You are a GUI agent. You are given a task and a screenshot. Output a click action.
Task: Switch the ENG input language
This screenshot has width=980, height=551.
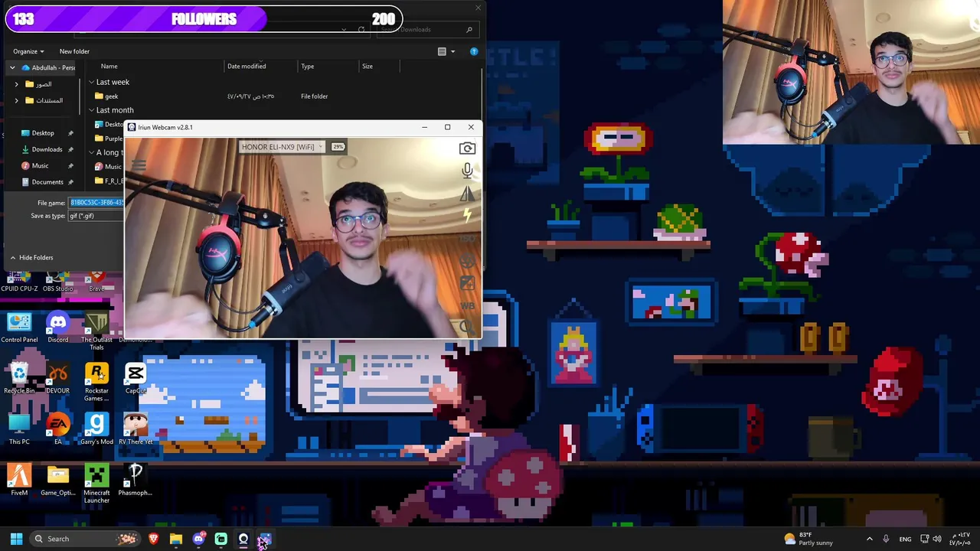pyautogui.click(x=905, y=539)
